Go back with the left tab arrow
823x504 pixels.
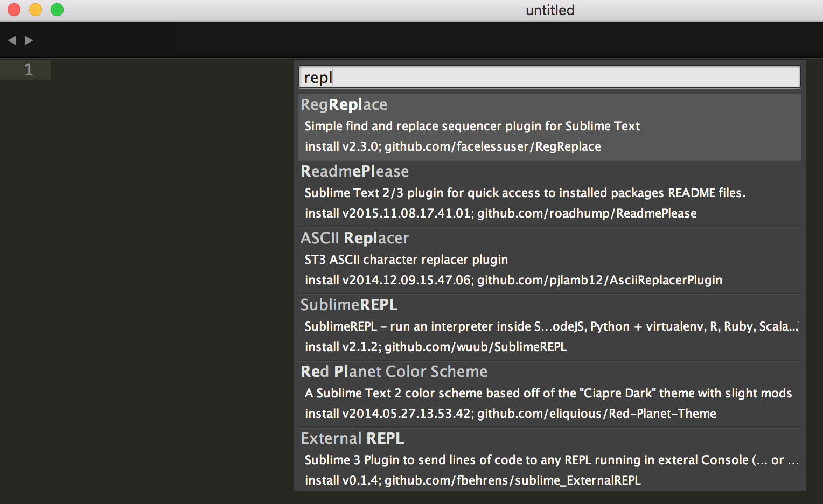(12, 40)
